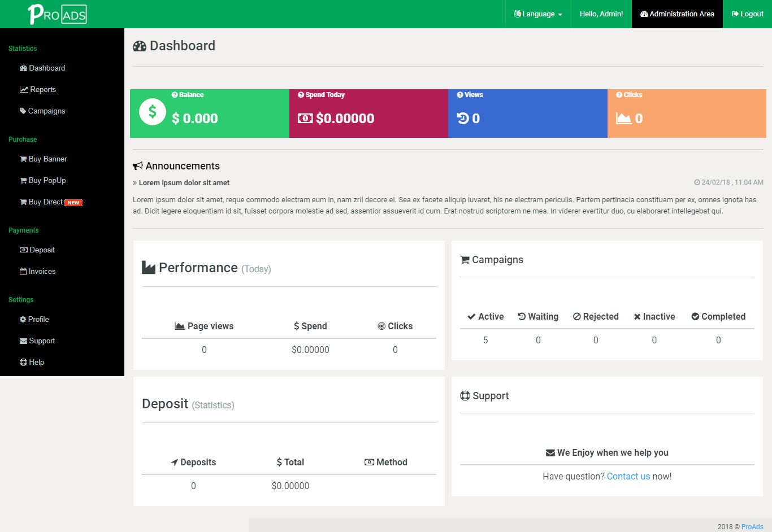Screen dimensions: 772x532
Task: Open Invoices in the sidebar
Action: (38, 271)
